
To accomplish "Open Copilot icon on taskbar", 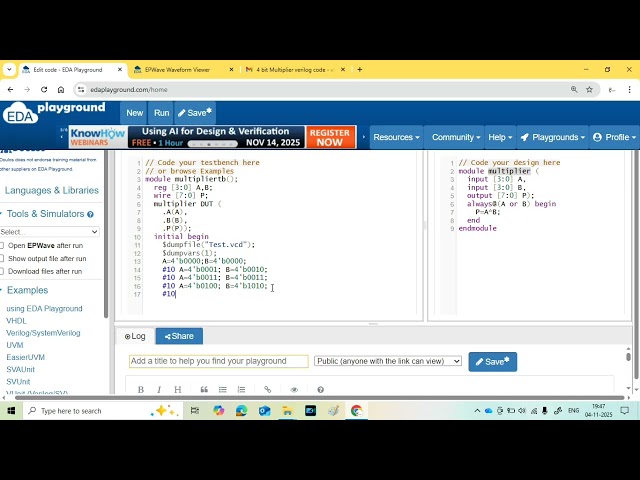I will [218, 411].
